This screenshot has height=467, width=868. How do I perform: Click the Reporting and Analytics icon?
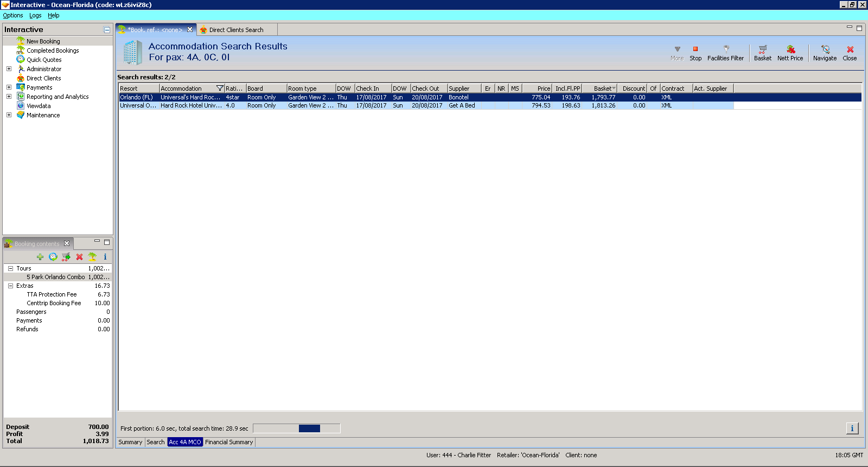tap(21, 96)
